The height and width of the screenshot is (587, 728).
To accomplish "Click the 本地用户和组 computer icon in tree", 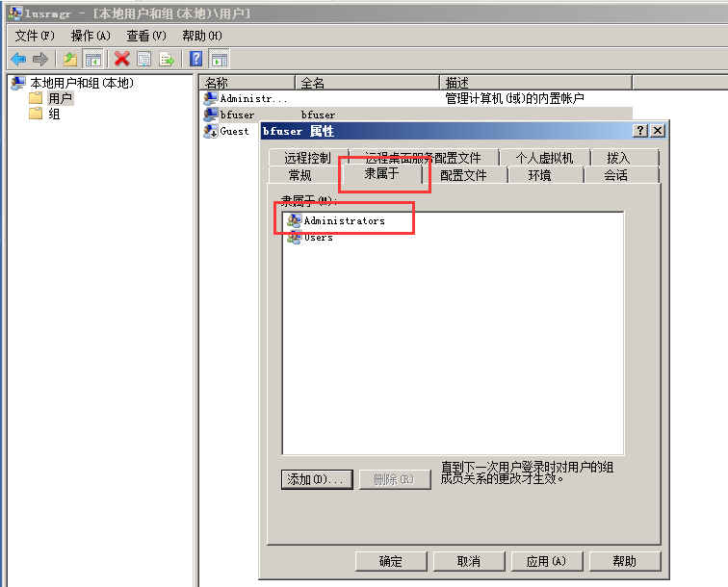I will (18, 83).
